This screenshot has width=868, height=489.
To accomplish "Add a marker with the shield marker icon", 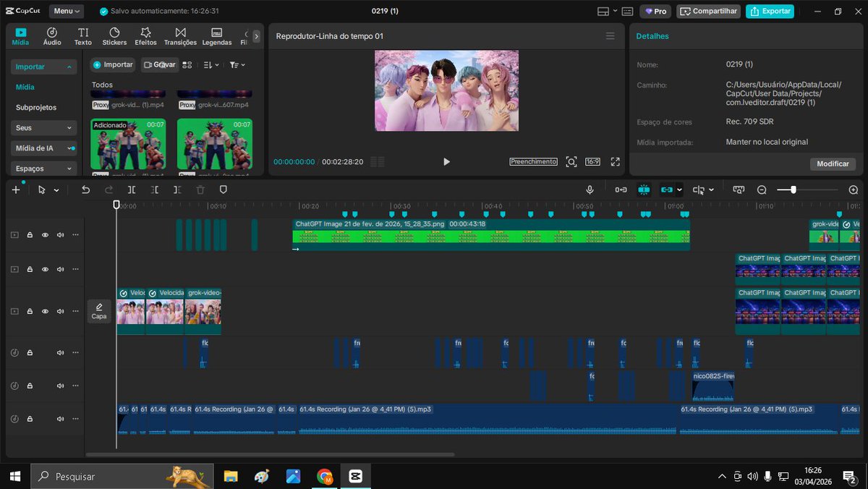I will (223, 190).
